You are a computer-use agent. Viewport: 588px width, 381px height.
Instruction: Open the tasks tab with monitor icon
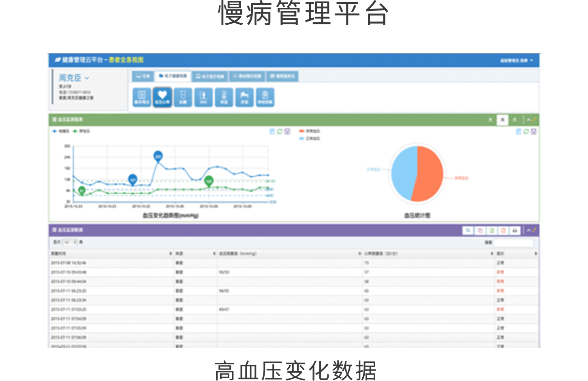pyautogui.click(x=143, y=76)
